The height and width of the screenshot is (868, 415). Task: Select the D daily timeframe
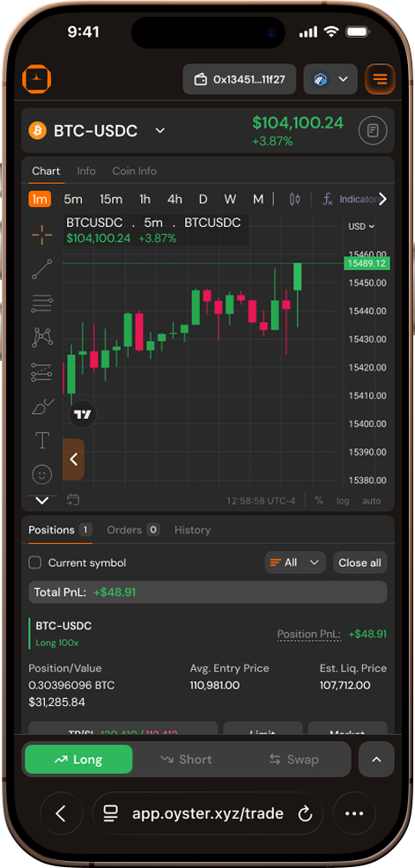203,199
